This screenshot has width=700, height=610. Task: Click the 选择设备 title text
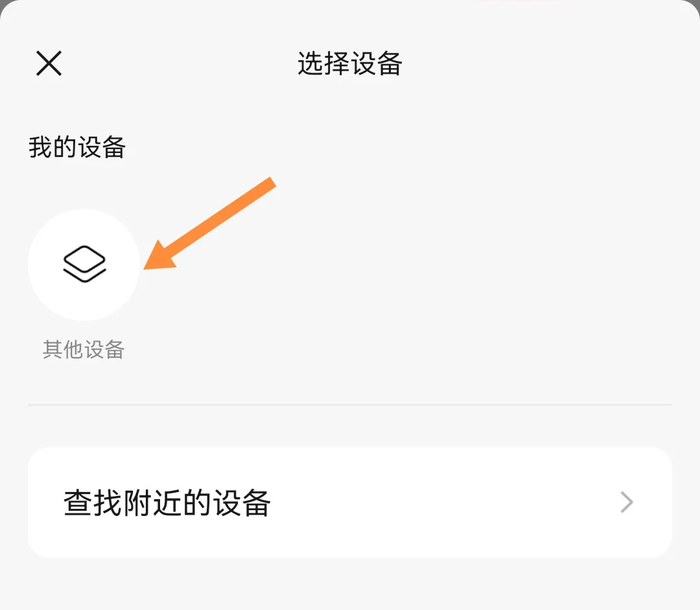coord(350,64)
